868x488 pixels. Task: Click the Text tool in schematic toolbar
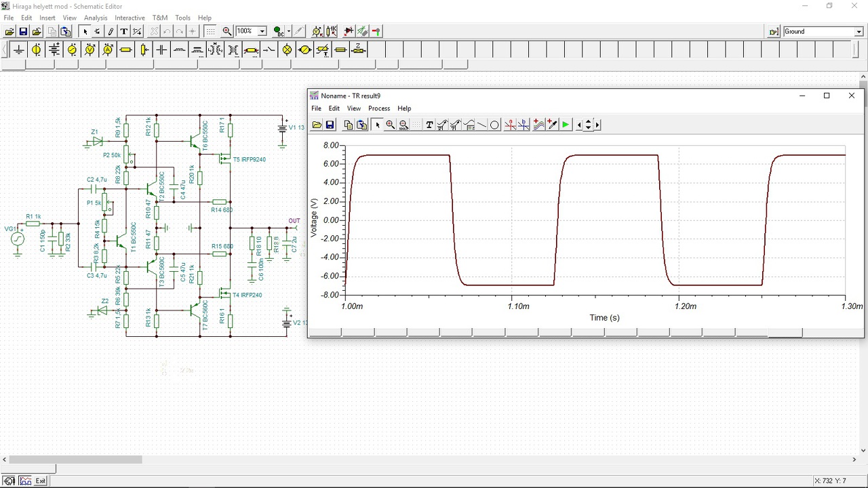pyautogui.click(x=123, y=31)
